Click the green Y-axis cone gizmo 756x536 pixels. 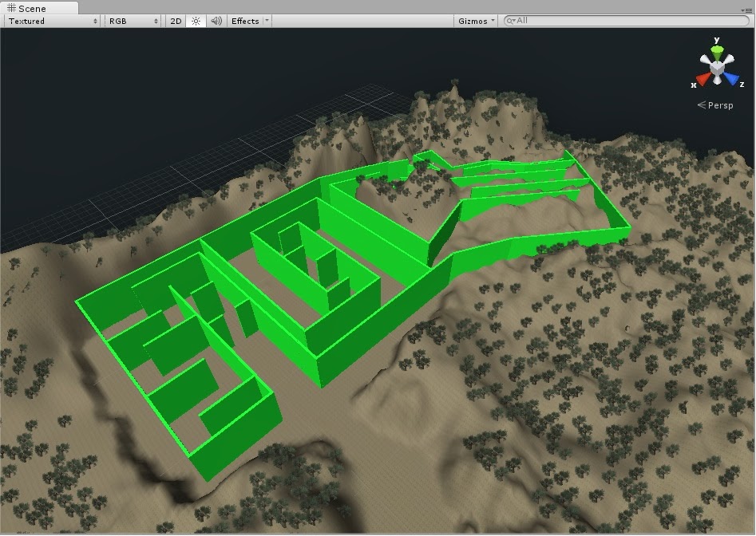[x=717, y=50]
